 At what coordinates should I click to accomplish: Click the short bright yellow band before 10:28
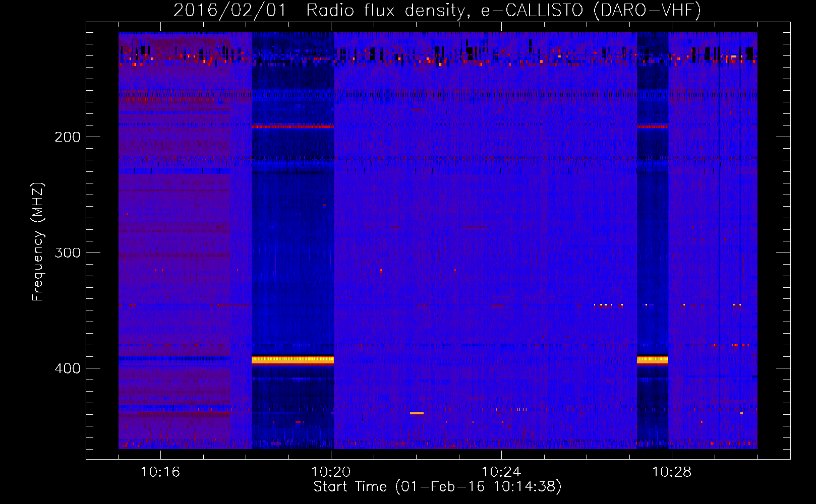pyautogui.click(x=653, y=360)
